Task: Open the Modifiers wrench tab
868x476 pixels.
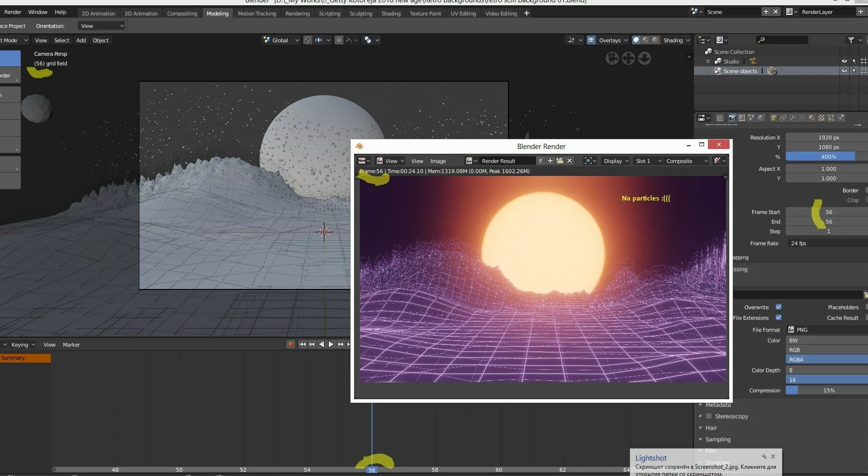Action: pyautogui.click(x=793, y=118)
